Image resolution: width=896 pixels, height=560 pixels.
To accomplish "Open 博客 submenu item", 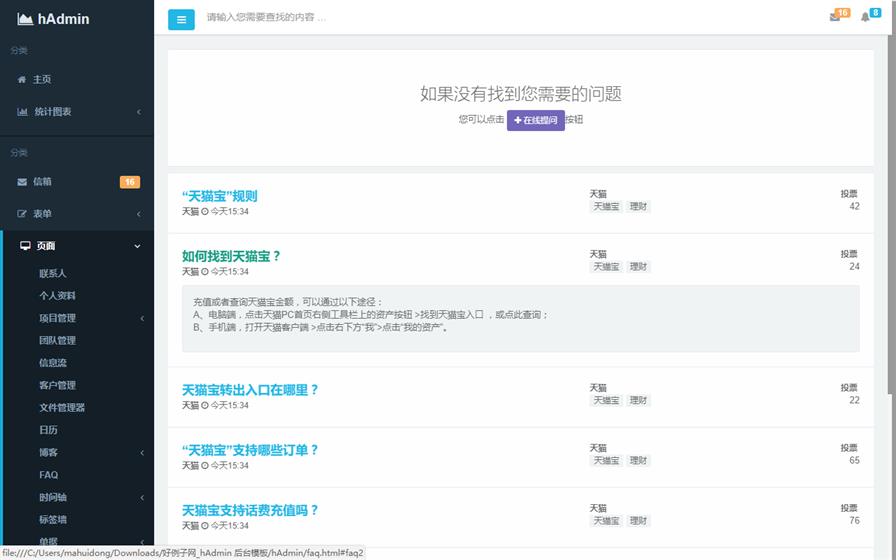I will [x=48, y=452].
